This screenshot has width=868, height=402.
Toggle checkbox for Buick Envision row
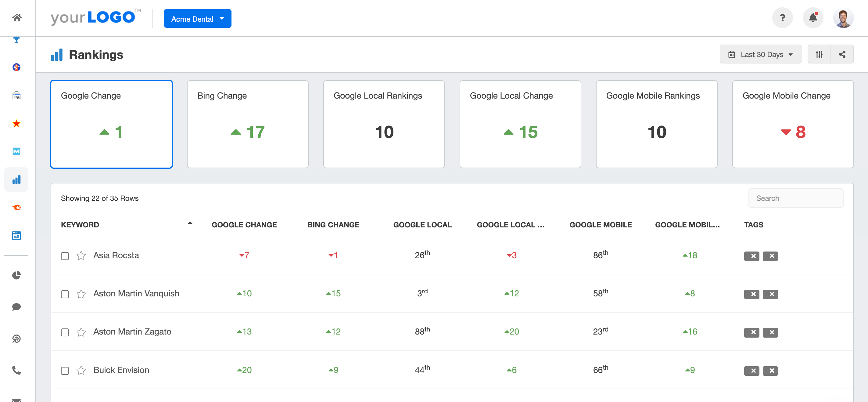point(65,371)
